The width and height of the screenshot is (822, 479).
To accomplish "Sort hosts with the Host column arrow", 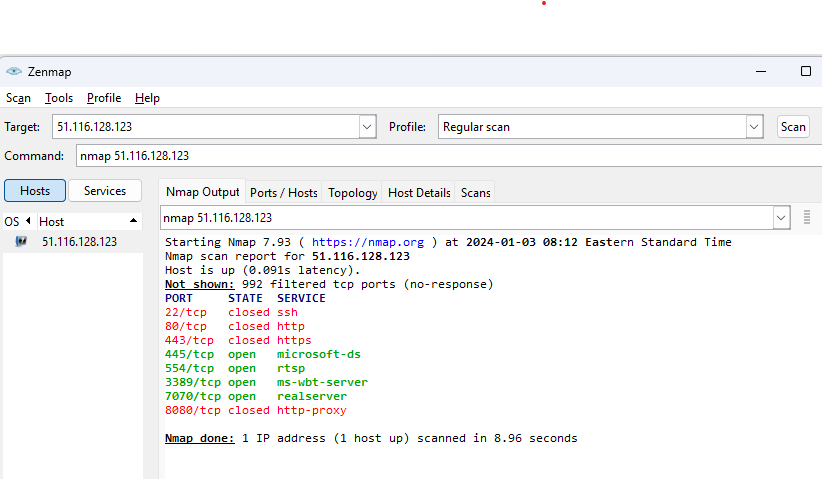I will pyautogui.click(x=133, y=221).
